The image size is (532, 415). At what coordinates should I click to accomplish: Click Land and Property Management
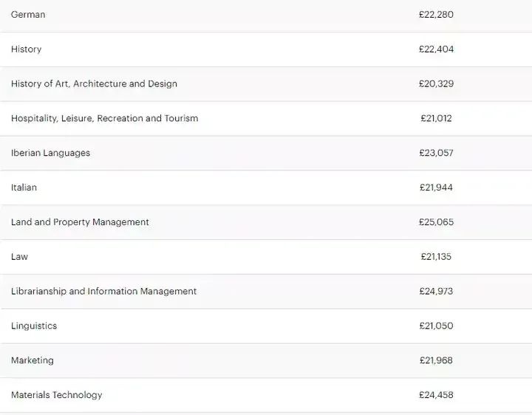(80, 222)
